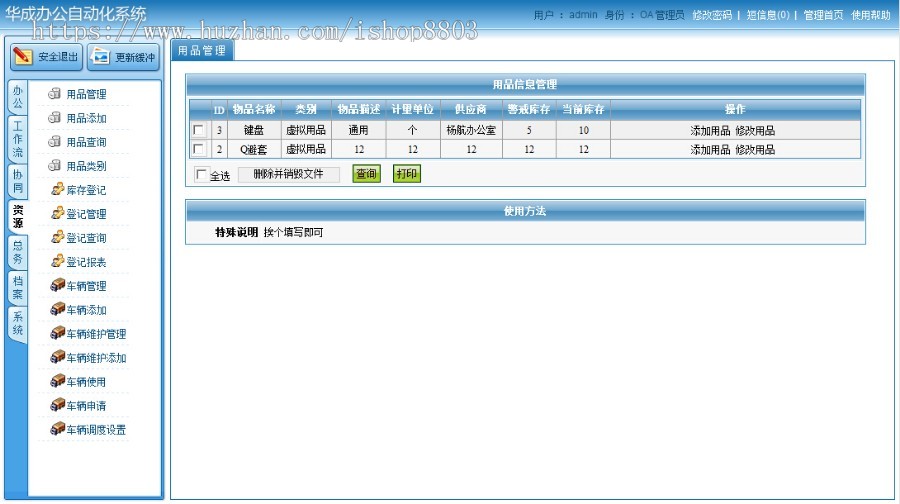Open 车辆管理 in the sidebar

pyautogui.click(x=87, y=286)
